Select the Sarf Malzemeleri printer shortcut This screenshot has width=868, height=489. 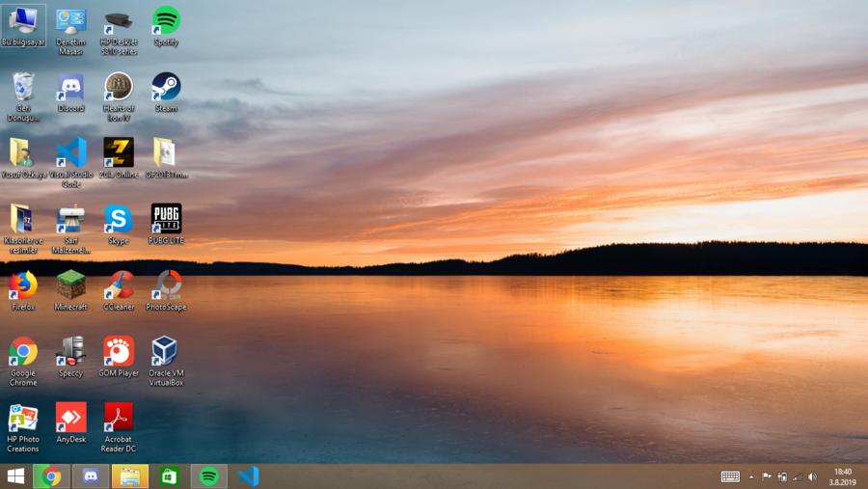[x=70, y=230]
